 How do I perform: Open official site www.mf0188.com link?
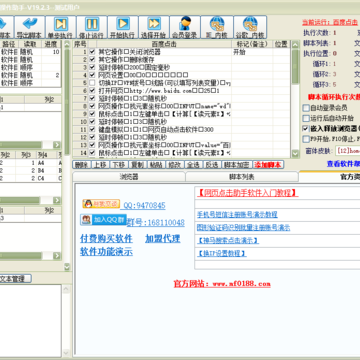(222, 284)
